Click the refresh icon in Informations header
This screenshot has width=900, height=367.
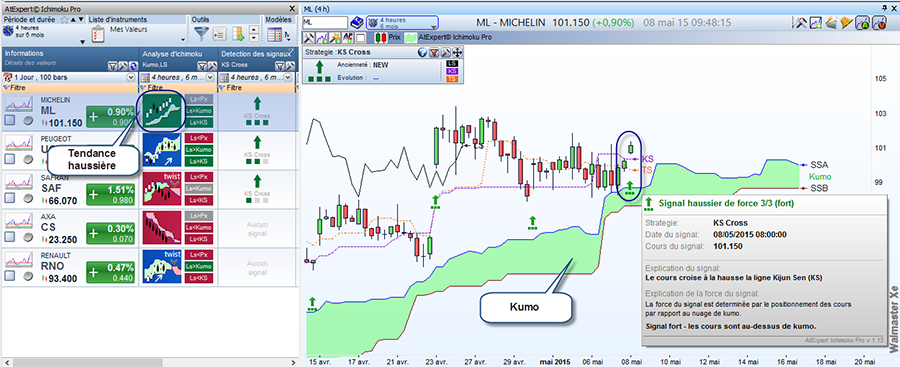(133, 66)
